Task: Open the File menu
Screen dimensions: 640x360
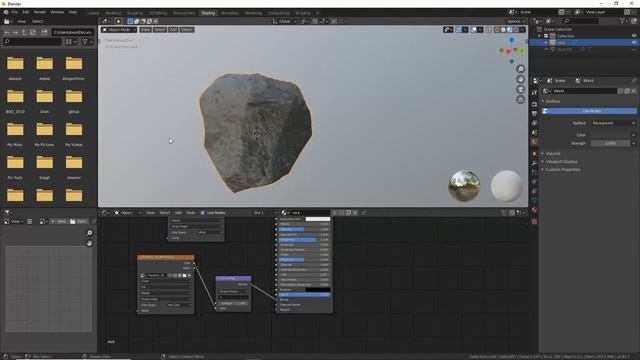Action: [x=15, y=12]
